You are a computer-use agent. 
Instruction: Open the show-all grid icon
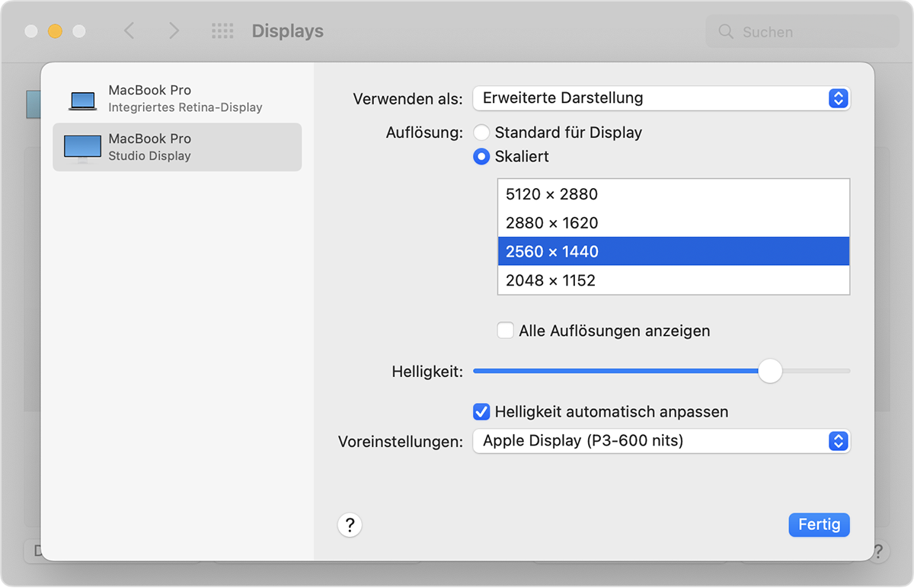222,31
